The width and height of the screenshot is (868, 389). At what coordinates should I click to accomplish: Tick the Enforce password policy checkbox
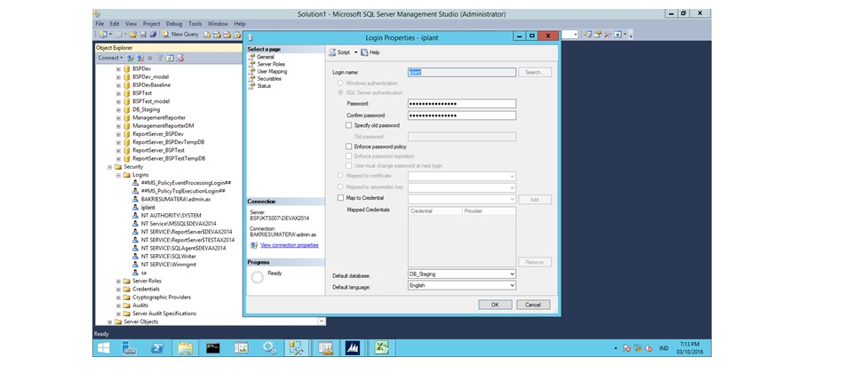349,147
